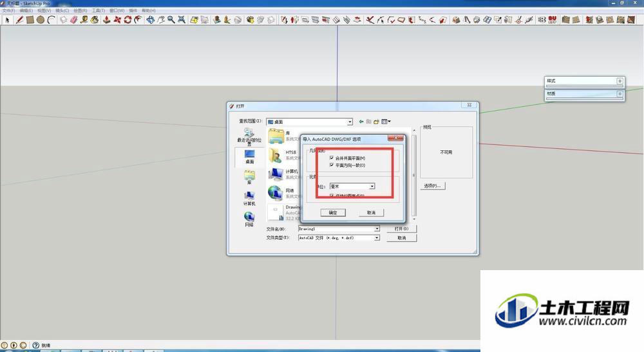Select the red pencil Line tool
Viewport: 644px width, 352px height.
coord(19,20)
